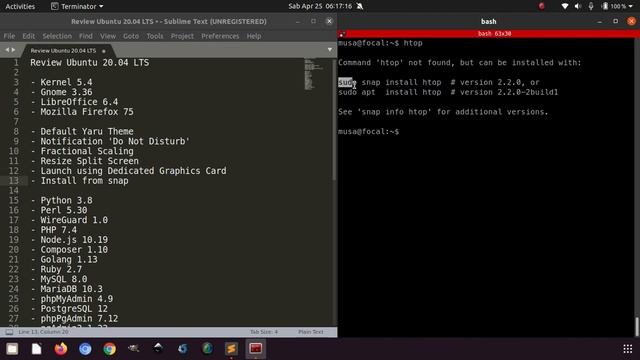Viewport: 640px width, 360px height.
Task: Click the Line 13, Column 20 status text
Action: [44, 332]
